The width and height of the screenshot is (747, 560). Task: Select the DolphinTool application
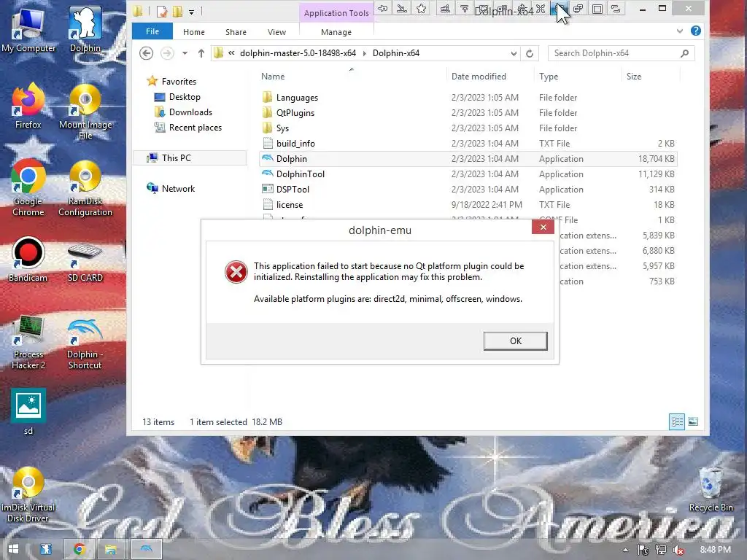[469, 174]
